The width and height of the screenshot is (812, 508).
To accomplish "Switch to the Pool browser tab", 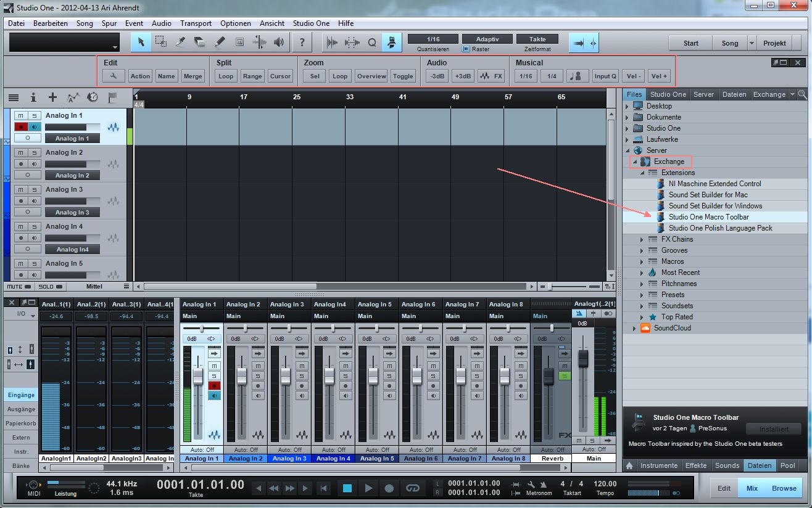I will click(787, 465).
